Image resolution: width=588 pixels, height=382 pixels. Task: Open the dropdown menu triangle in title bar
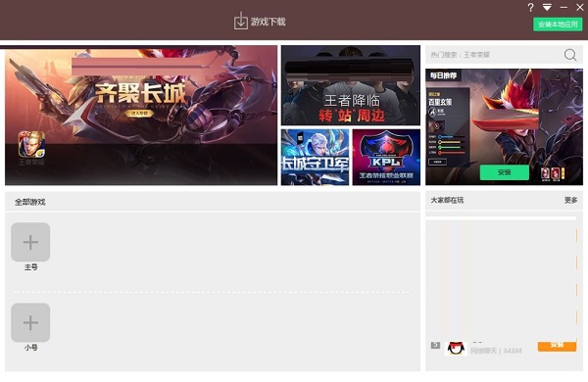tap(547, 7)
